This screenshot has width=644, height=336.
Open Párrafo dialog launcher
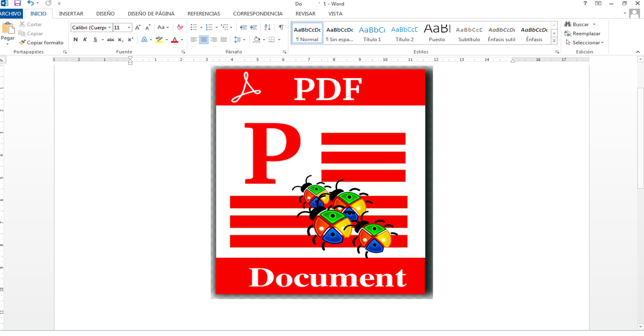click(284, 52)
